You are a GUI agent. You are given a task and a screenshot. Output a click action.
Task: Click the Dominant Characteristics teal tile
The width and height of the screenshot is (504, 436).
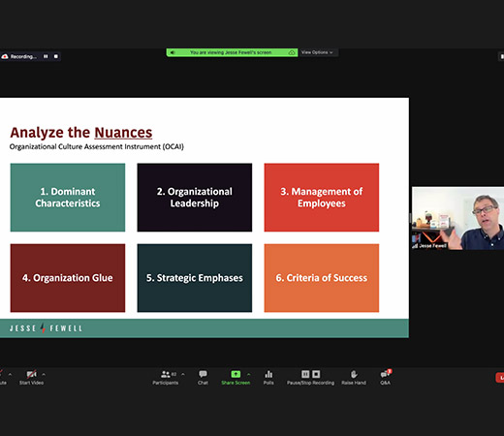pos(68,198)
